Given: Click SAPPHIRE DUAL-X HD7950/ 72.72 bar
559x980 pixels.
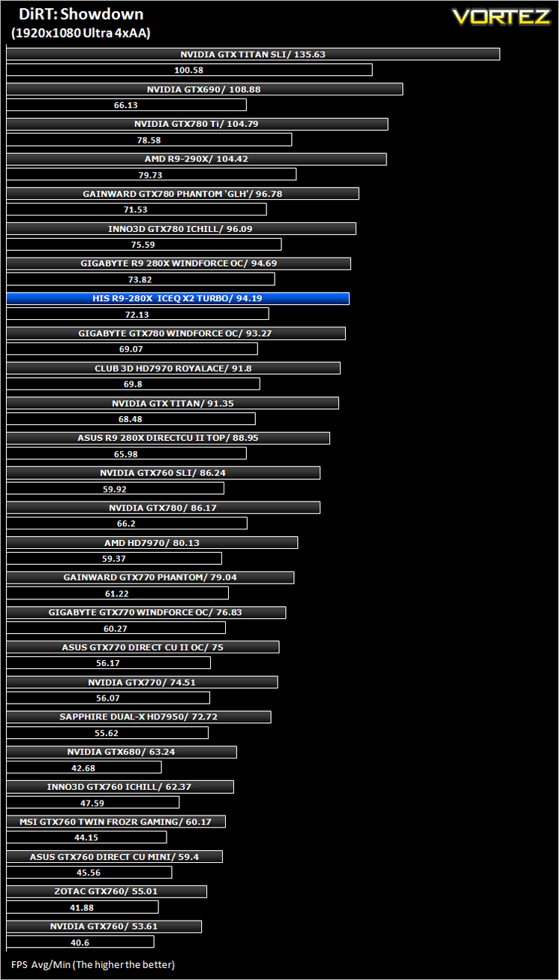Looking at the screenshot, I should coord(139,717).
